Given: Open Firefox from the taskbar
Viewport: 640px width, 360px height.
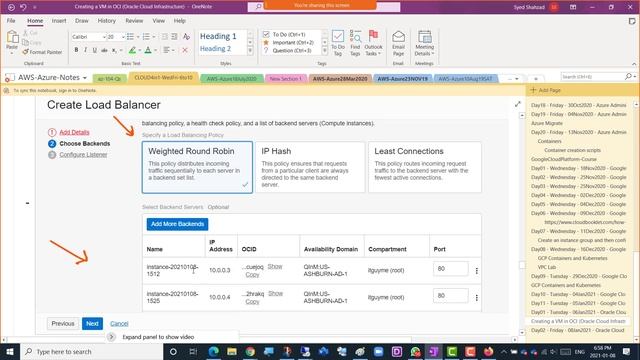Looking at the screenshot, I should coord(489,351).
